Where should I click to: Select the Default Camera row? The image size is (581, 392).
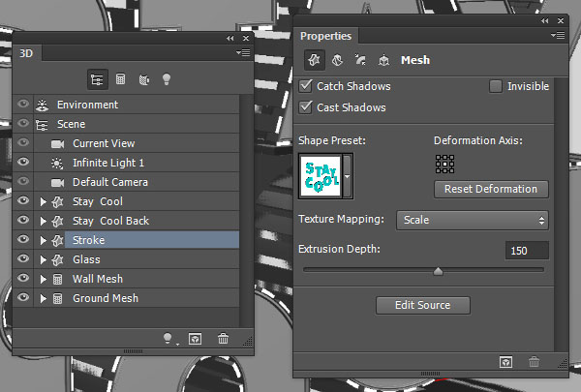pos(126,182)
